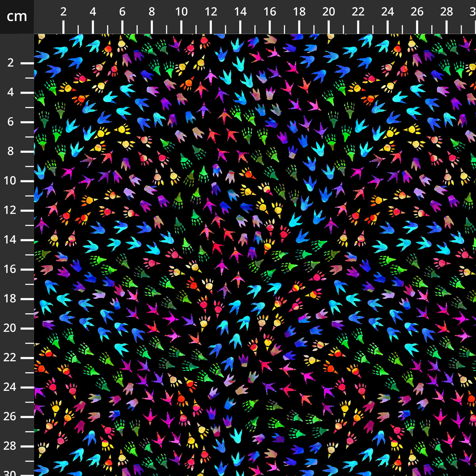Viewport: 476px width, 476px height.
Task: Click 22 on the horizontal ruler
Action: [x=358, y=12]
